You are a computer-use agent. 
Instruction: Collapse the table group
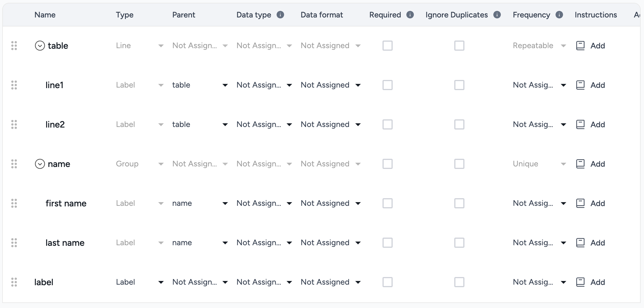click(x=40, y=46)
